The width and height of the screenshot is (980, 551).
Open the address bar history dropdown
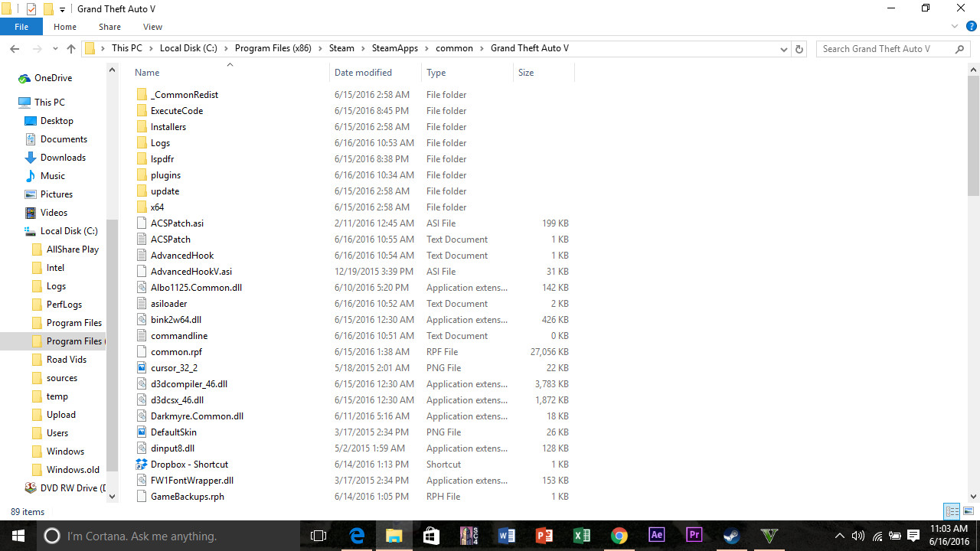click(783, 49)
